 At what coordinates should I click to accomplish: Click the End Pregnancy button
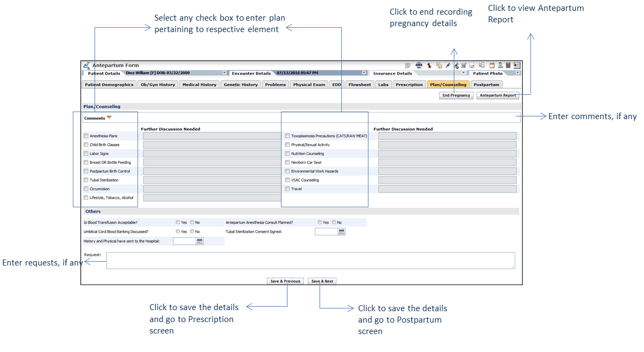pyautogui.click(x=456, y=95)
